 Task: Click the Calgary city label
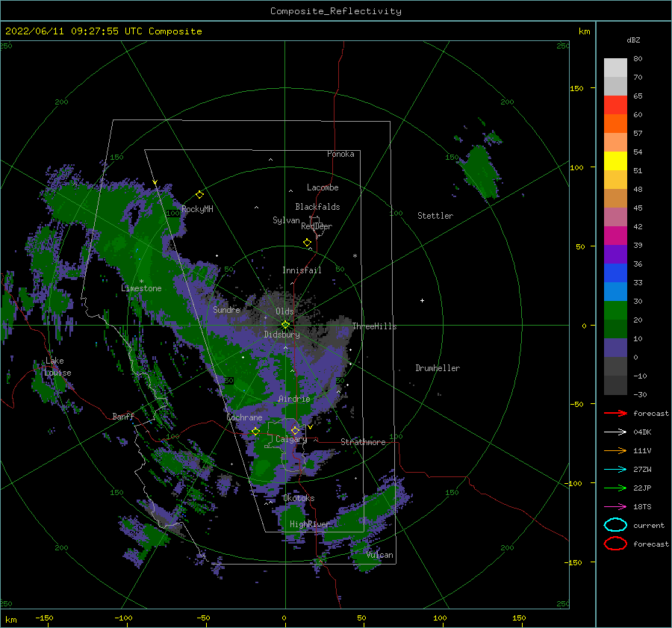pos(291,439)
